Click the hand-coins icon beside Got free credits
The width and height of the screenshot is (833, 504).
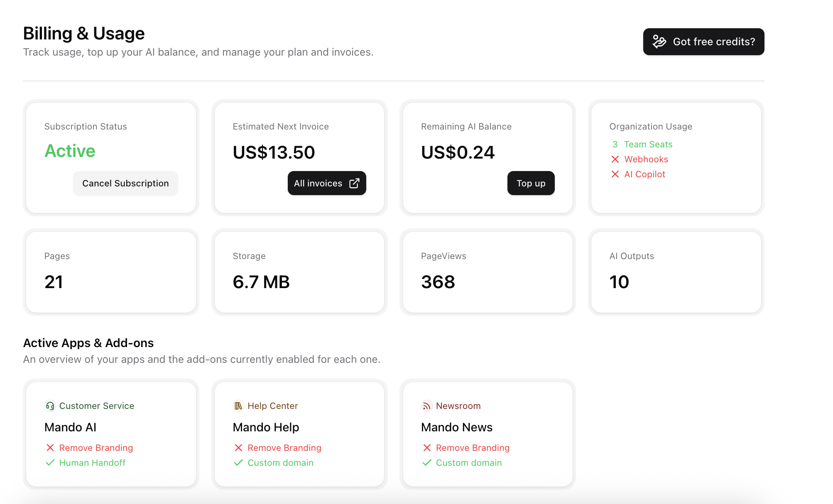(x=659, y=42)
